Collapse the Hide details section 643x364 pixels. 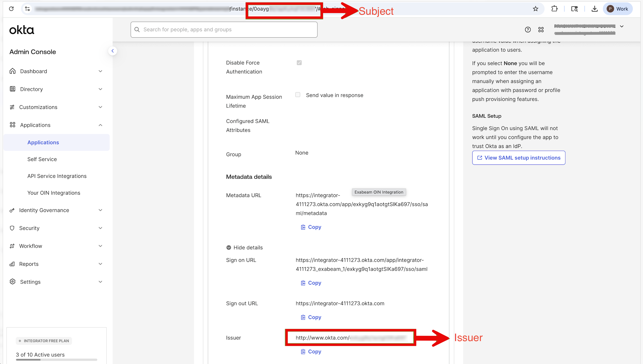point(244,247)
